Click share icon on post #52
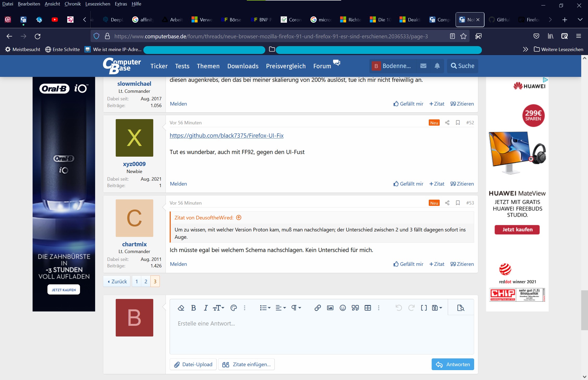This screenshot has height=380, width=588. coord(447,122)
